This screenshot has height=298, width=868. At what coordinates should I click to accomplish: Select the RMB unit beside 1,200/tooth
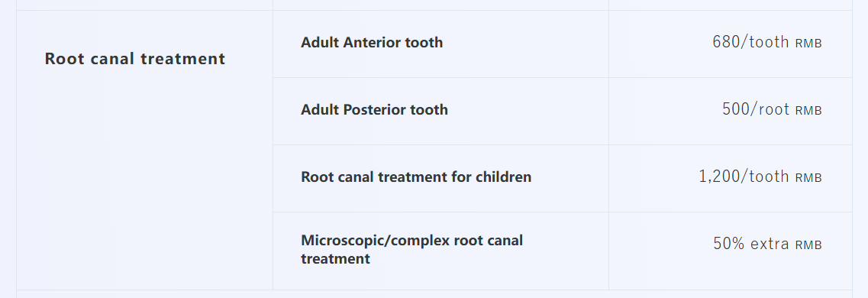(x=808, y=178)
